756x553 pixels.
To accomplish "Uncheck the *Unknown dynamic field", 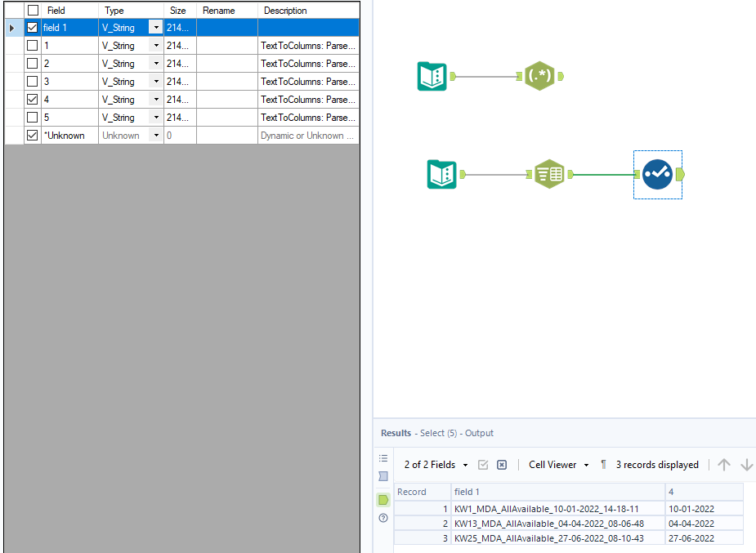I will point(32,135).
